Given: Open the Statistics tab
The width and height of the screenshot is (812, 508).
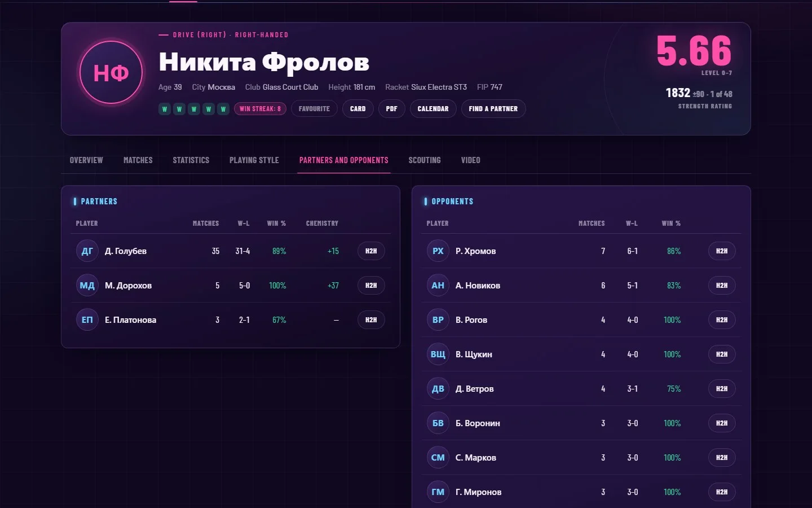Looking at the screenshot, I should tap(191, 160).
